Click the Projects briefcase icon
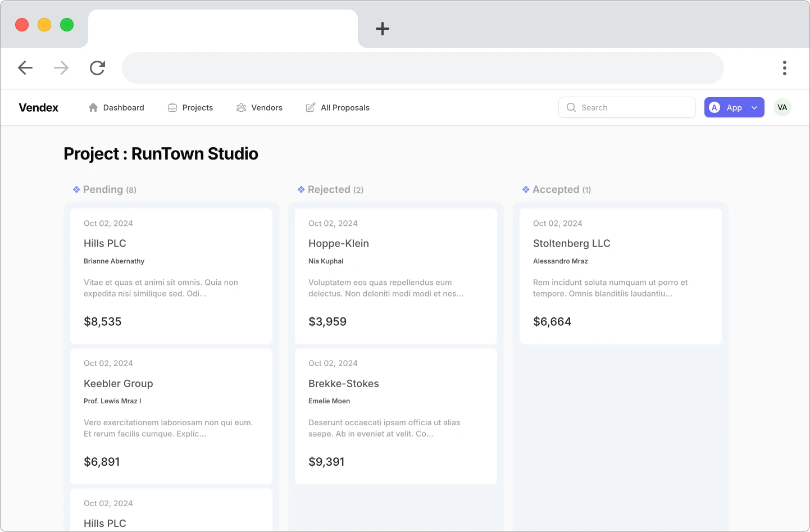 point(172,107)
